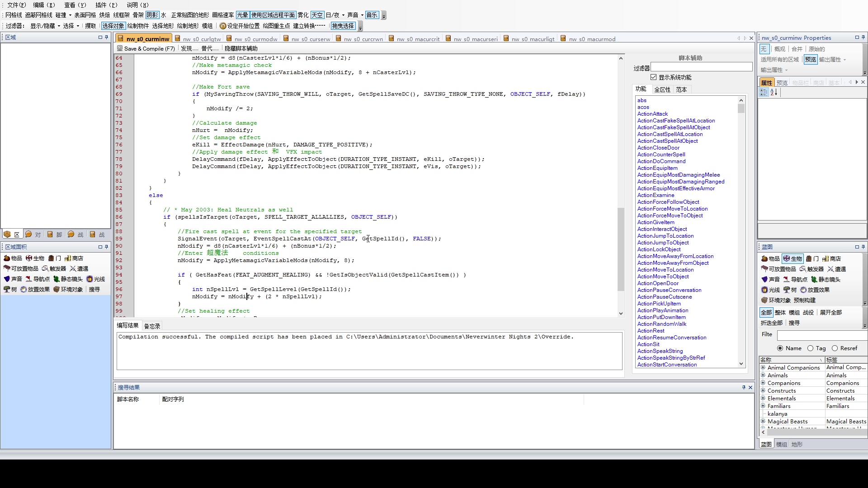Select 物品 in the 区域面积 panel

pos(13,258)
